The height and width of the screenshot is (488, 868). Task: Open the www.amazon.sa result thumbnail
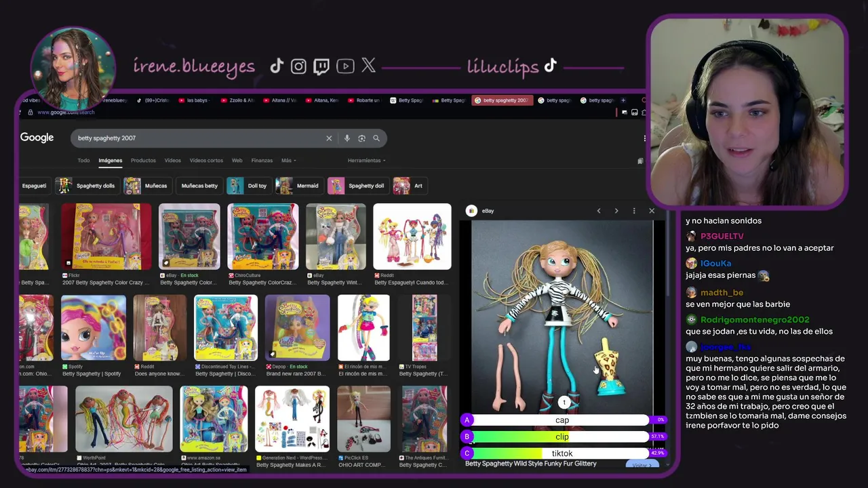214,419
